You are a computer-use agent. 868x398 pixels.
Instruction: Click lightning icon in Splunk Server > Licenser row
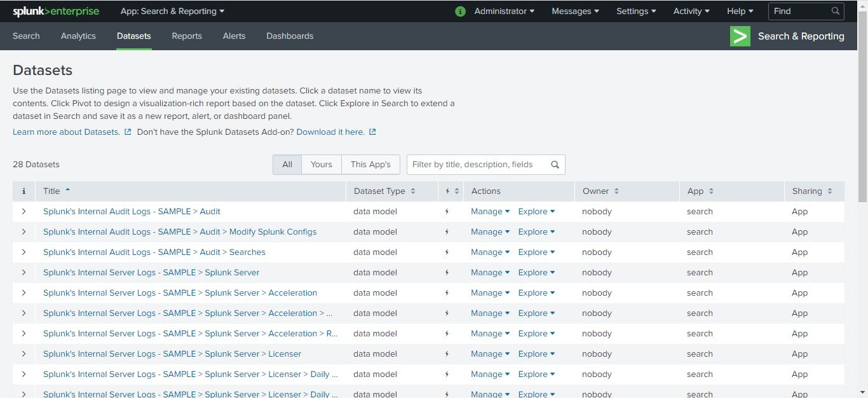click(447, 354)
